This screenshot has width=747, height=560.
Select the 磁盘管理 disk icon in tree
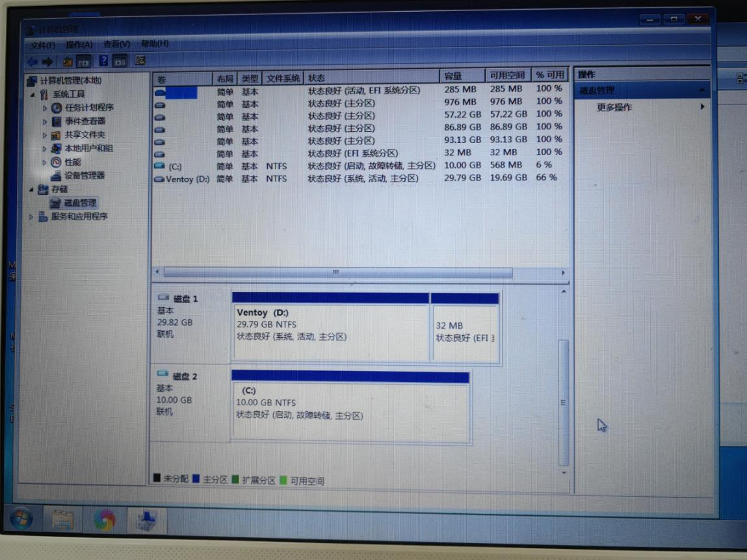[x=56, y=203]
